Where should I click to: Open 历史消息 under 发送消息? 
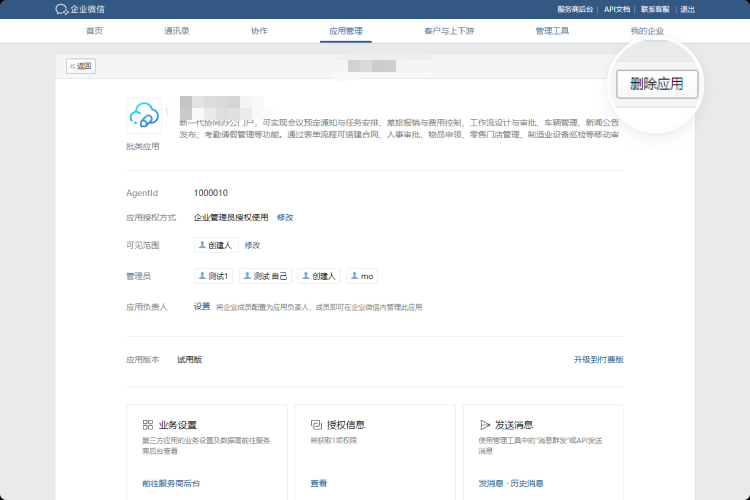(527, 483)
